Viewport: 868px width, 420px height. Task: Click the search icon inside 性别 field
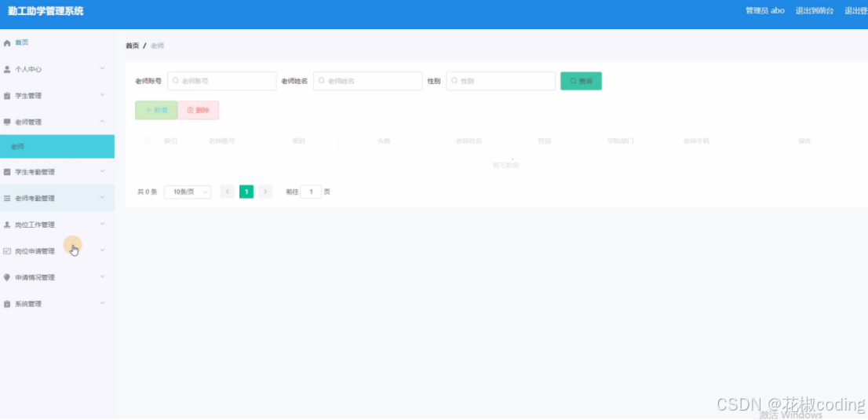(454, 81)
